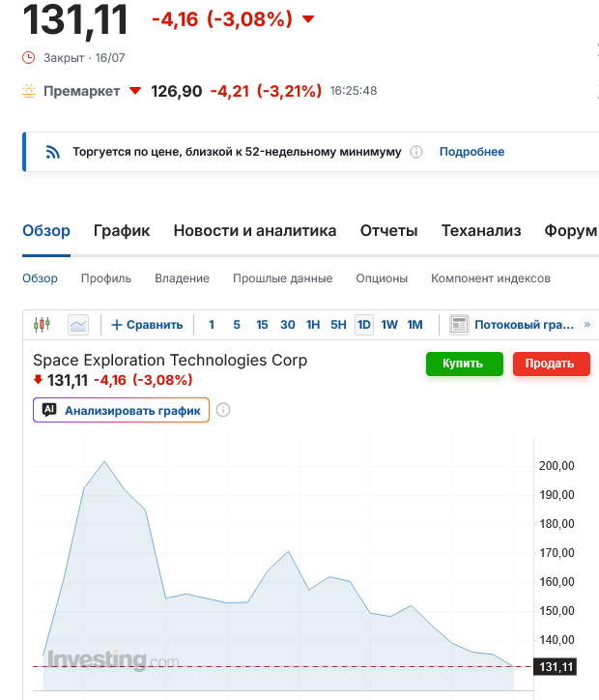Image resolution: width=599 pixels, height=700 pixels.
Task: Select the area chart type icon
Action: click(x=78, y=325)
